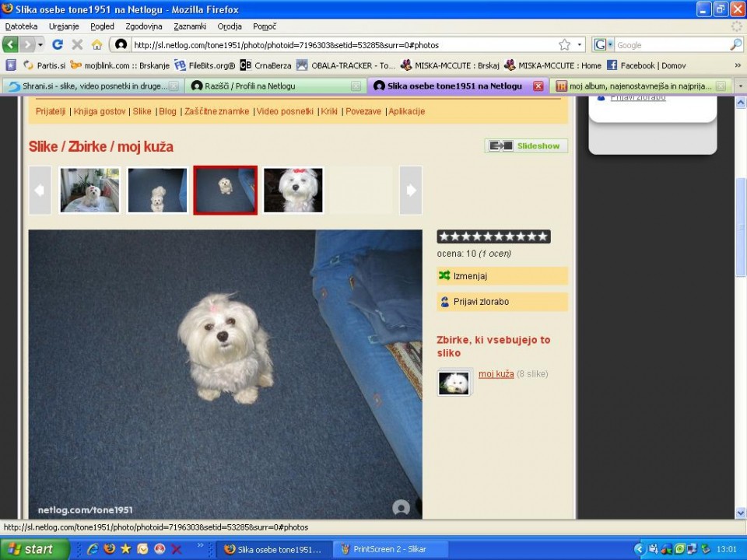Click the Stop loading button
Screen dimensions: 747x560
pyautogui.click(x=77, y=45)
